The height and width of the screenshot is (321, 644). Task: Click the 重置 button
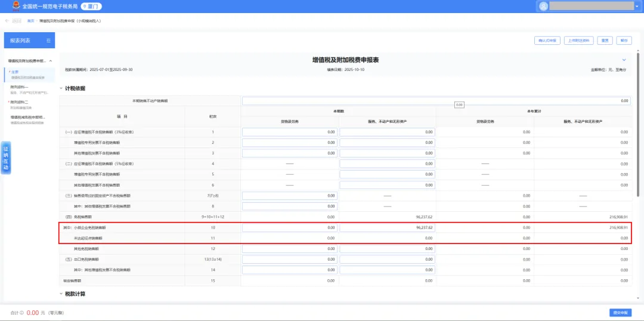[x=605, y=41]
